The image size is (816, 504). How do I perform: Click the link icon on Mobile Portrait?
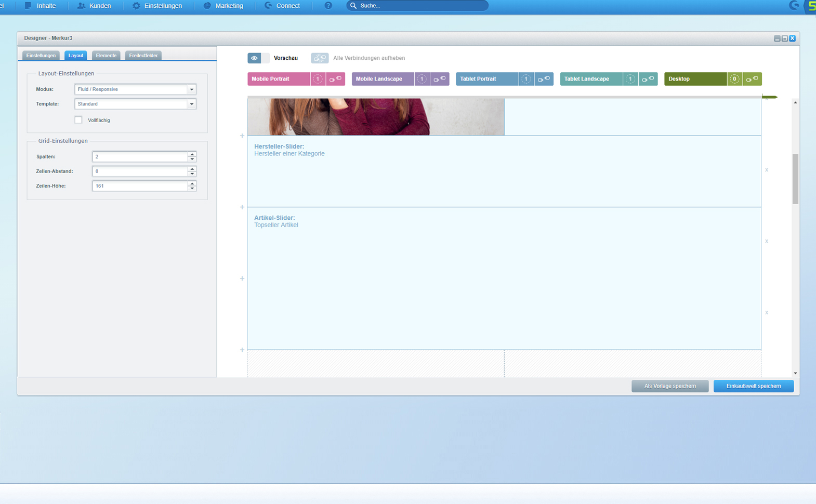(335, 79)
